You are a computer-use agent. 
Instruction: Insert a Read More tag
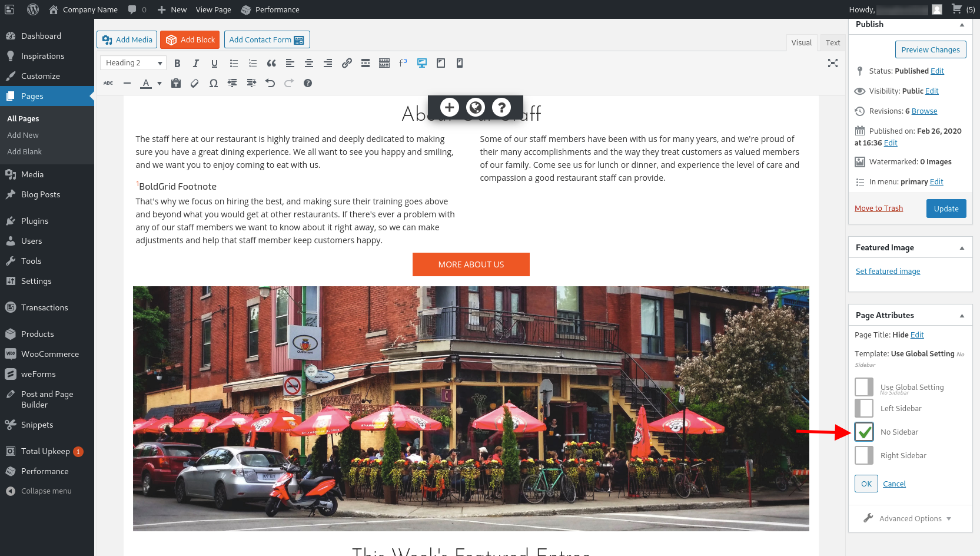(x=366, y=63)
